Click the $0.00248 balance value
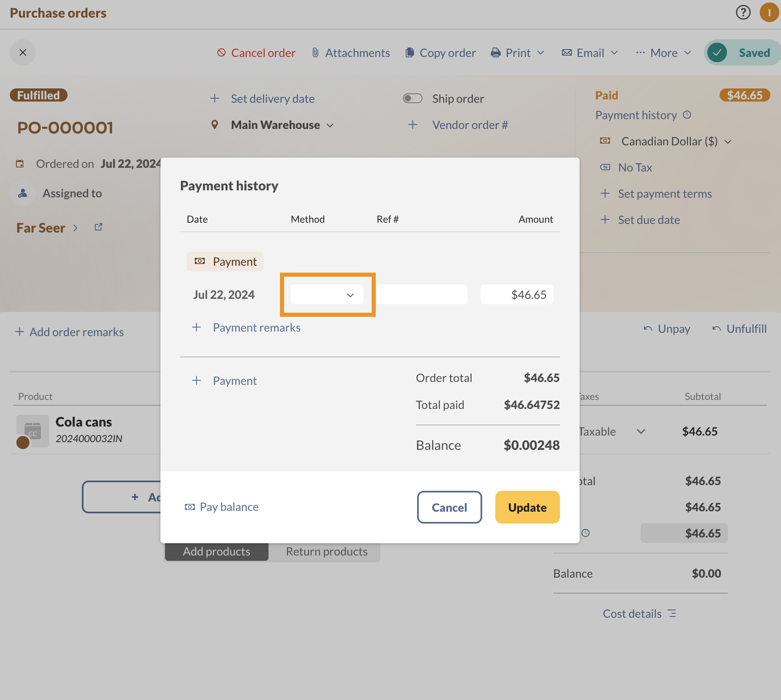The width and height of the screenshot is (781, 700). pos(532,445)
